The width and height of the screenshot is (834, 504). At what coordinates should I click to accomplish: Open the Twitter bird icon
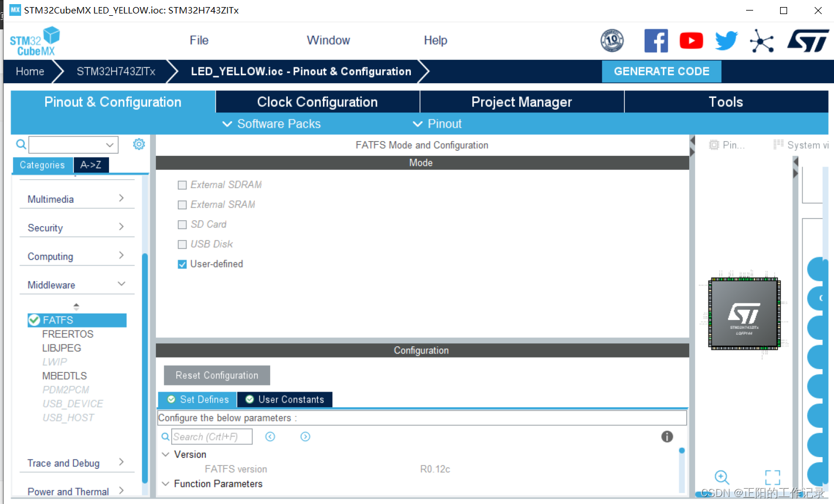pos(726,40)
